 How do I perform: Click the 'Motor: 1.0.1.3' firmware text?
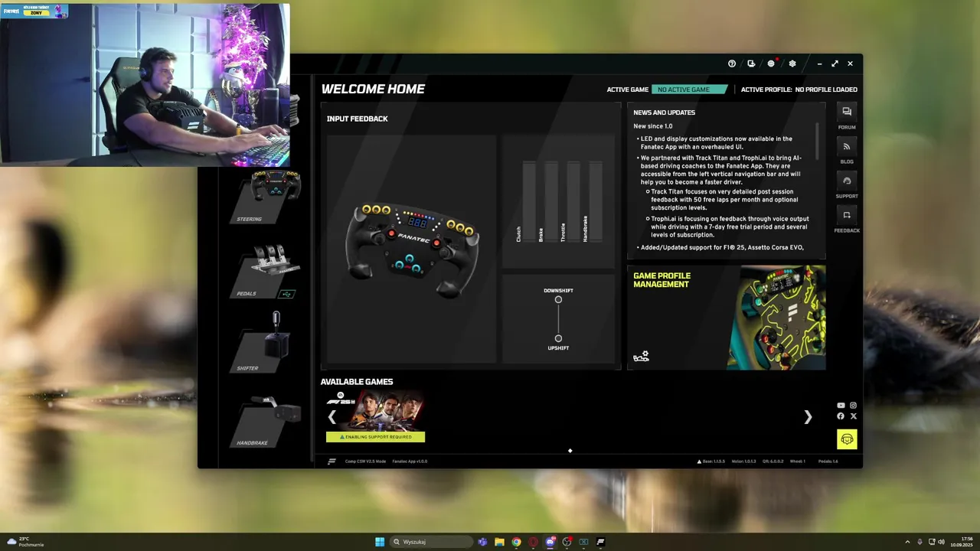click(x=743, y=461)
